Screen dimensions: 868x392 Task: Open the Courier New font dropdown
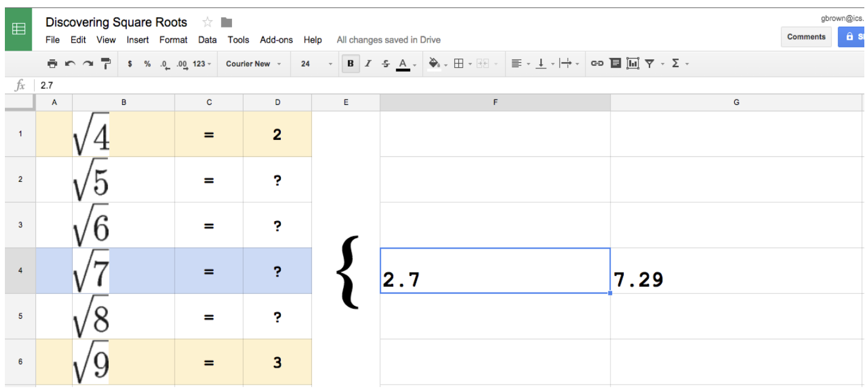click(253, 64)
